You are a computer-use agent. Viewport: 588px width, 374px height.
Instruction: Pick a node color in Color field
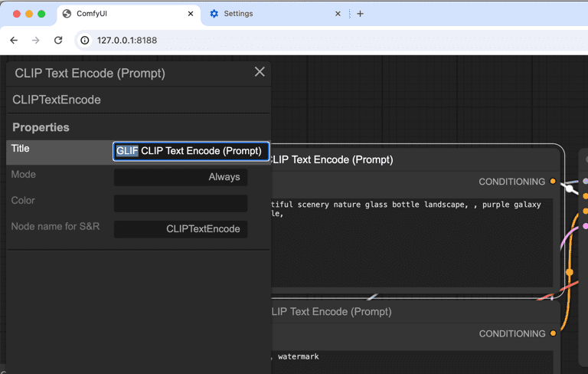coord(181,203)
